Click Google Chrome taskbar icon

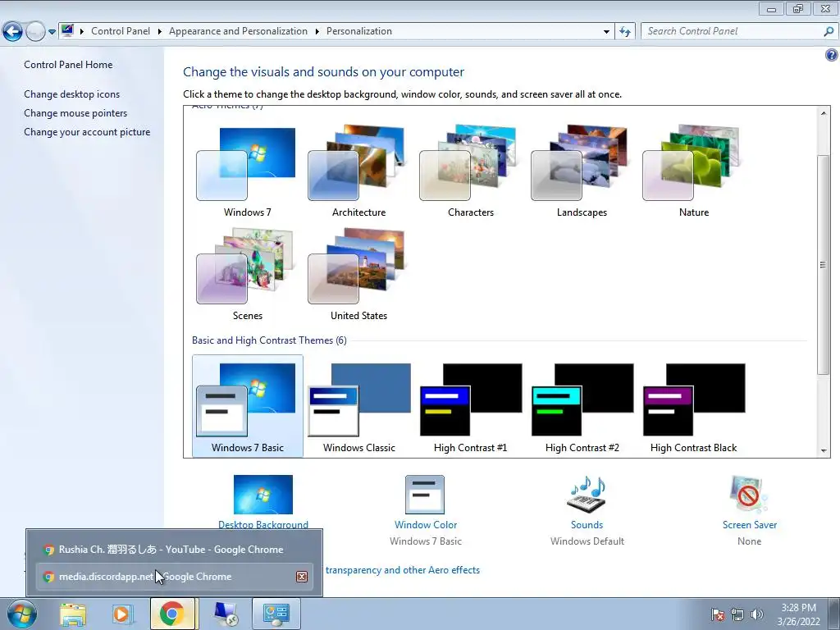172,614
